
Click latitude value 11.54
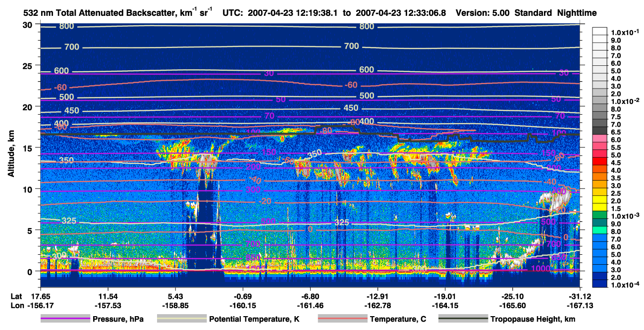click(x=108, y=296)
